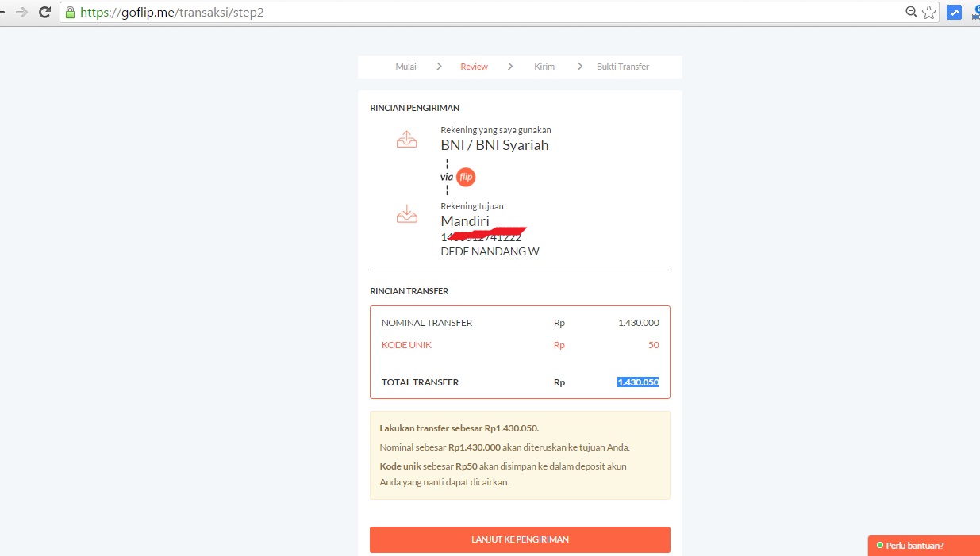980x556 pixels.
Task: Open the Perlu bantuan? help chat
Action: [924, 546]
